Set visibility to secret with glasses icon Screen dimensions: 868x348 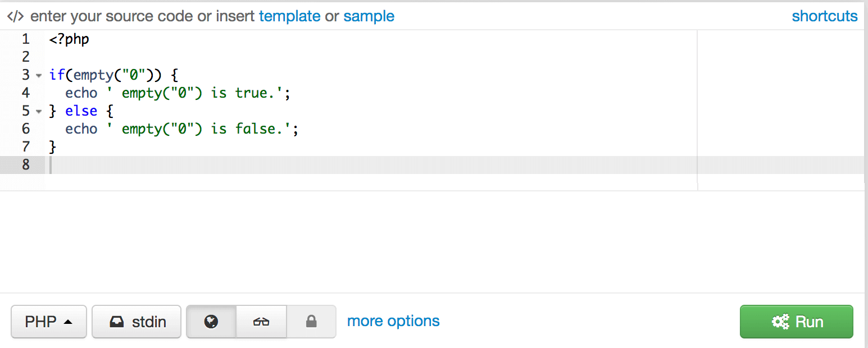click(261, 322)
